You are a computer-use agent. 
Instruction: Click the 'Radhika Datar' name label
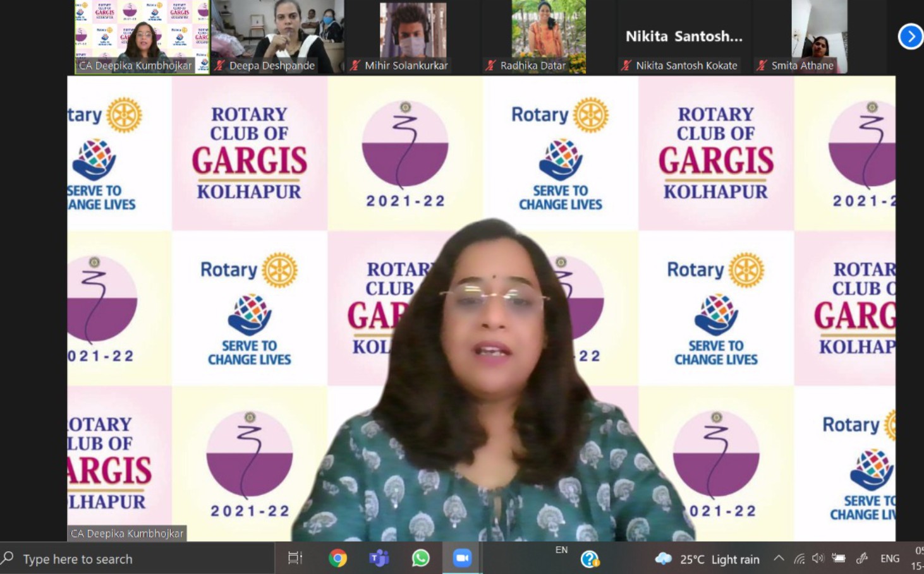[x=533, y=65]
